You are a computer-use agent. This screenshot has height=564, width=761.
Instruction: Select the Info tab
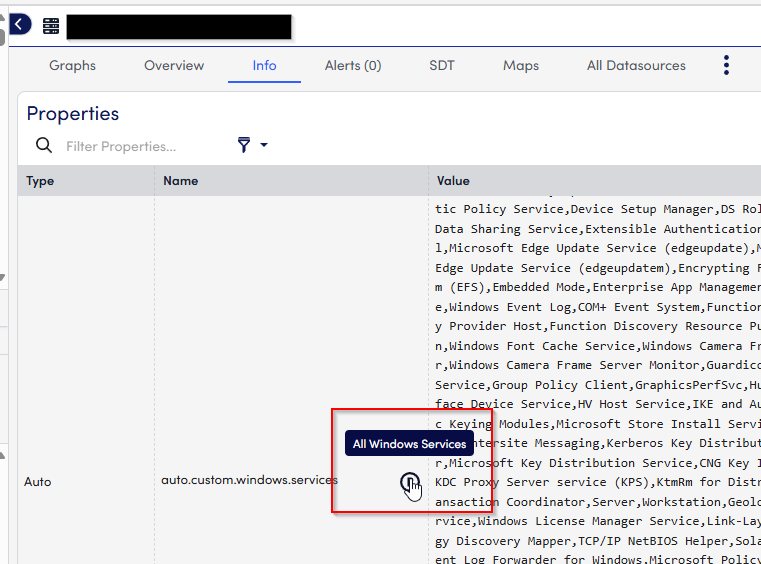(x=264, y=66)
